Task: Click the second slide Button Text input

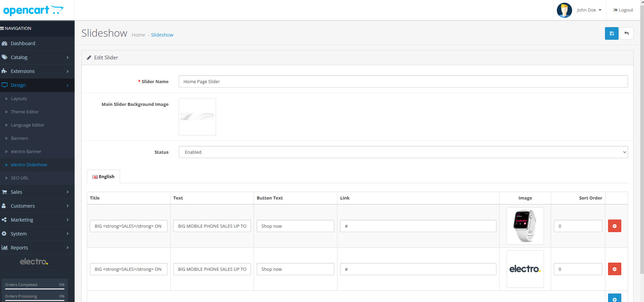Action: (295, 269)
